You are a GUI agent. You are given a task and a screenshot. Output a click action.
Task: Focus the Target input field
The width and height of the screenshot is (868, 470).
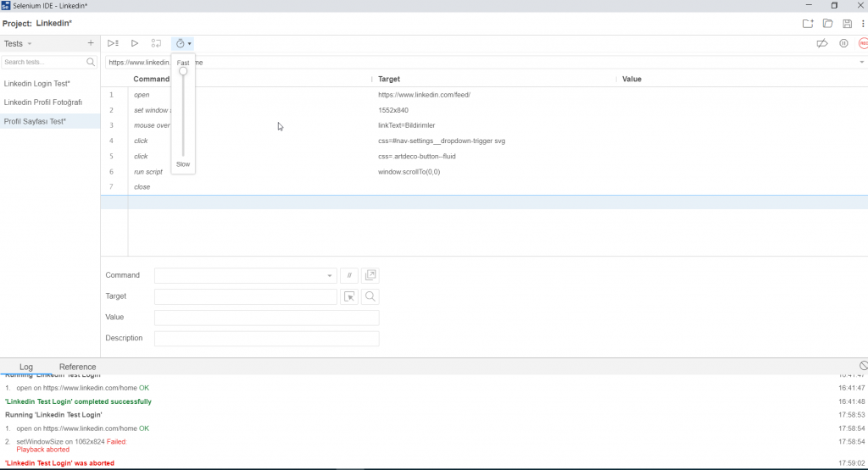click(x=246, y=297)
